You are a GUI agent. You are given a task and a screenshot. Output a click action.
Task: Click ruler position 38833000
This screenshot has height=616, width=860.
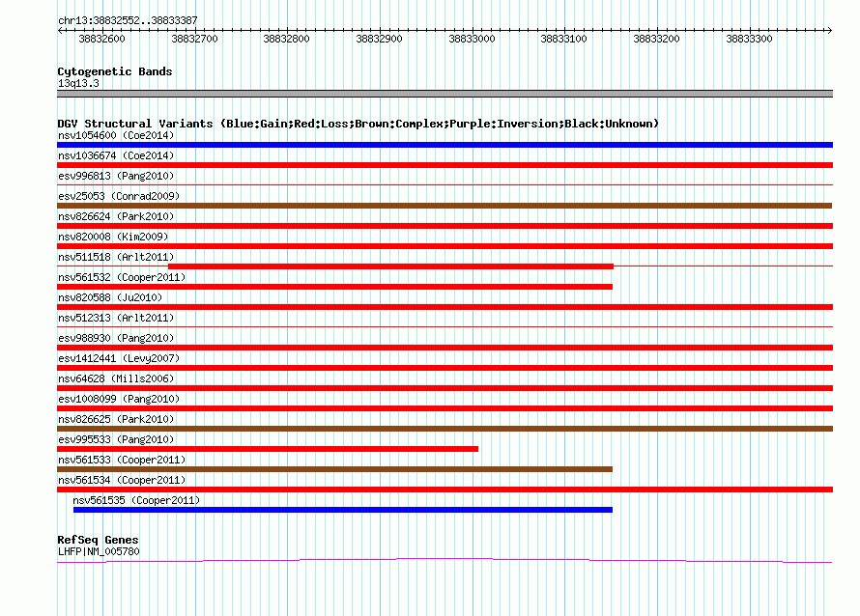(472, 39)
